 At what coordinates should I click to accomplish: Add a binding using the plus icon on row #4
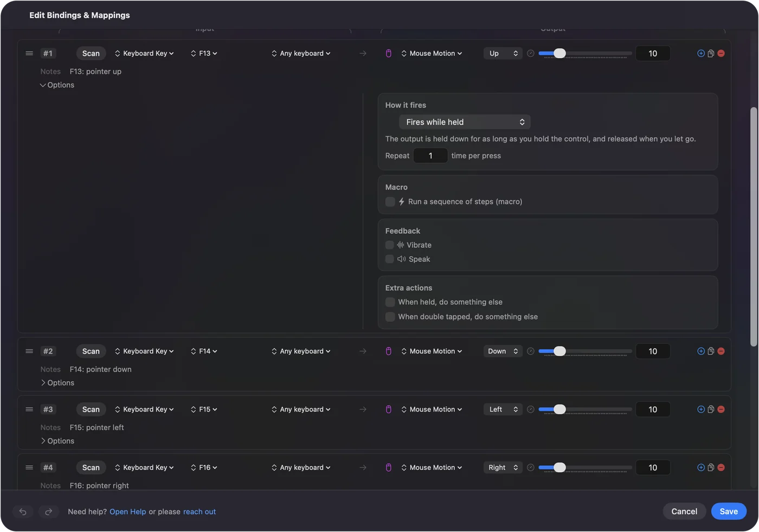click(x=701, y=467)
